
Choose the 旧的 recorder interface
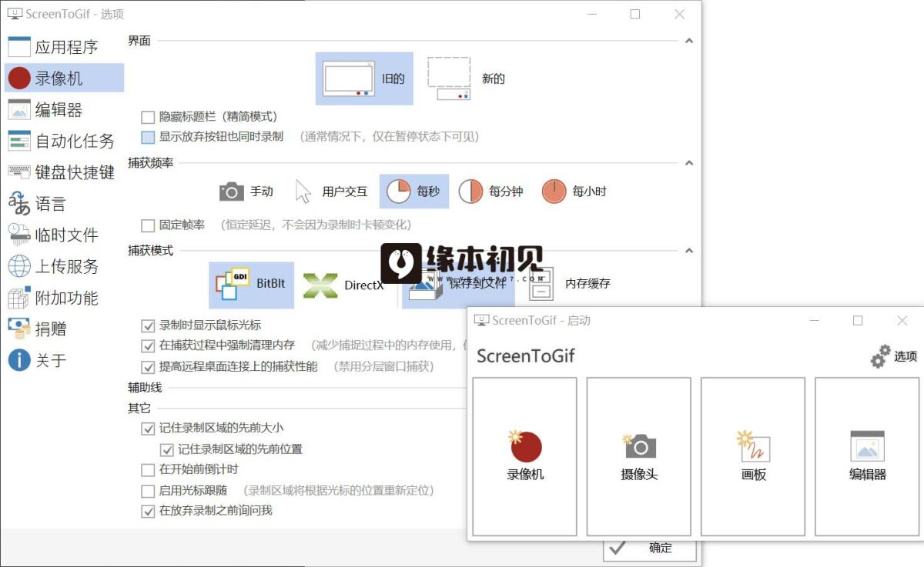(x=364, y=78)
